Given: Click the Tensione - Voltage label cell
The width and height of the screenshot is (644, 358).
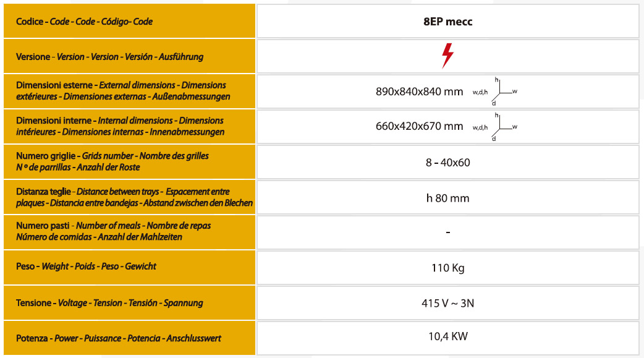Looking at the screenshot, I should [x=128, y=303].
